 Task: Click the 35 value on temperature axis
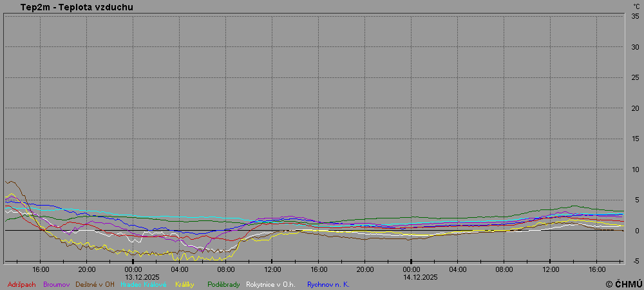[636, 16]
